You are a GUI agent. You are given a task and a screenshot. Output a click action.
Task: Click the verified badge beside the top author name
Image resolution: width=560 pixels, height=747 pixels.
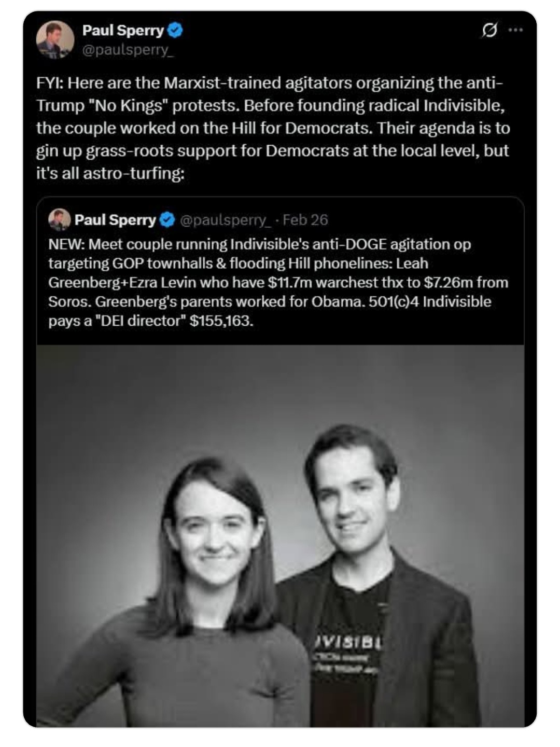(176, 31)
